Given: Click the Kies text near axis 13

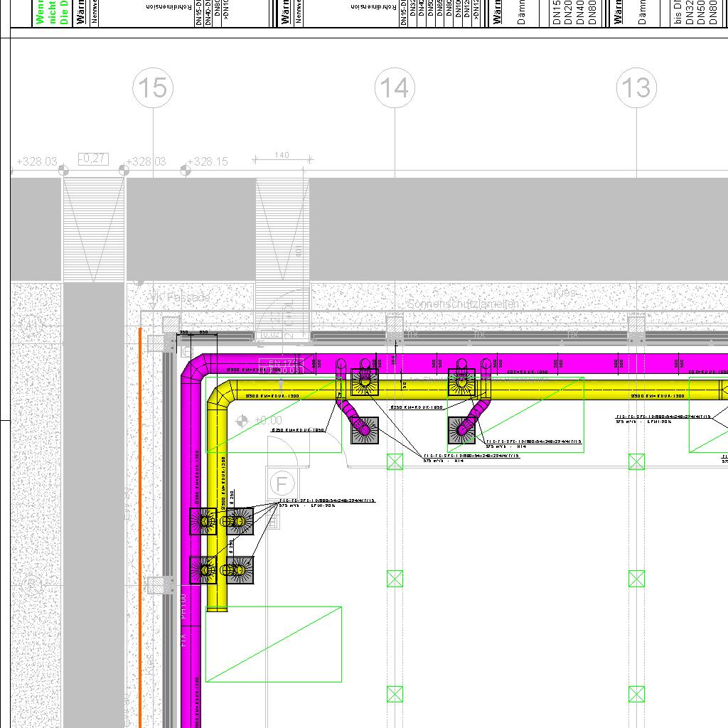Looking at the screenshot, I should [565, 293].
